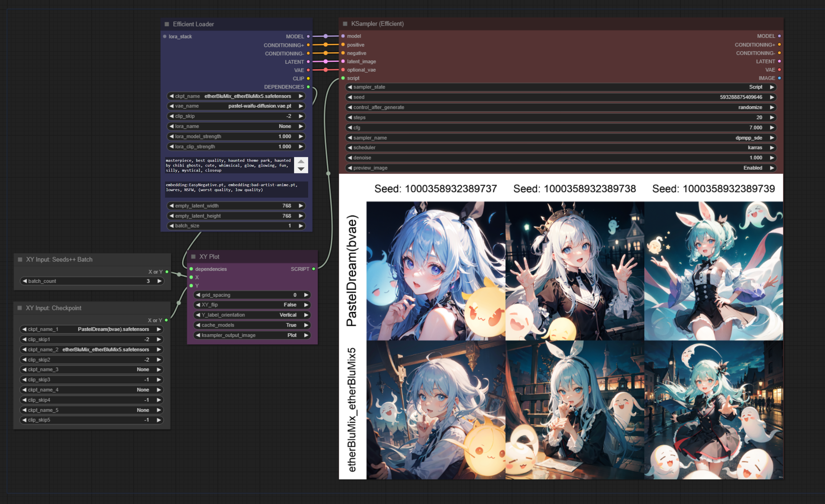This screenshot has height=504, width=825.
Task: Click the DEPENDENCIES output dot on Efficient Loader
Action: pos(308,87)
